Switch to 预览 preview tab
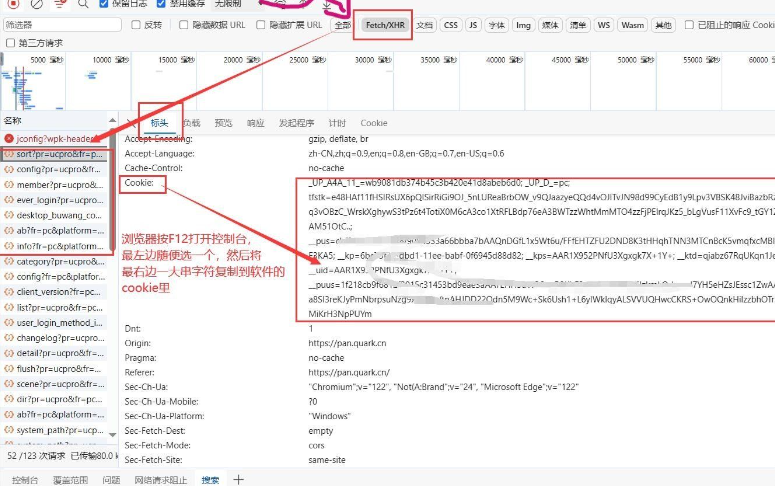The width and height of the screenshot is (775, 486). click(223, 123)
